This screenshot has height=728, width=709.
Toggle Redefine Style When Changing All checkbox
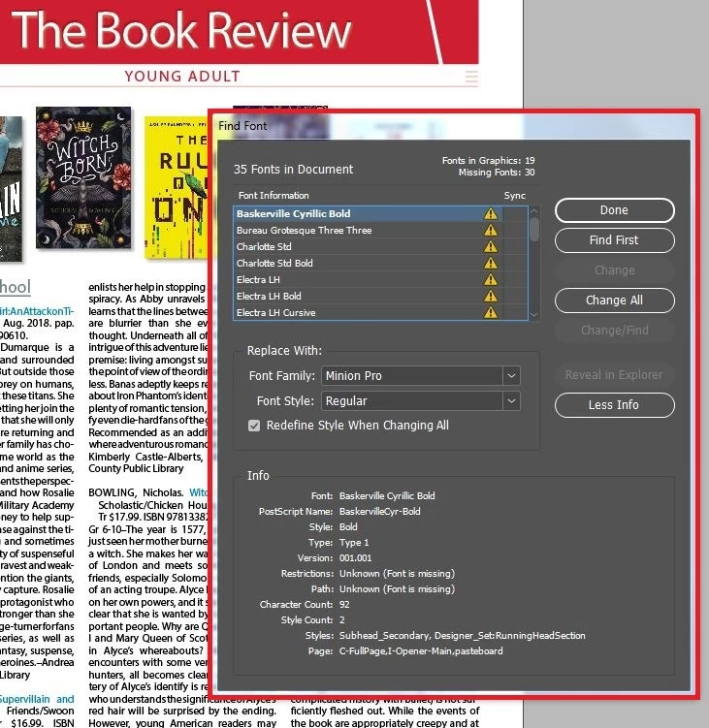pos(254,426)
